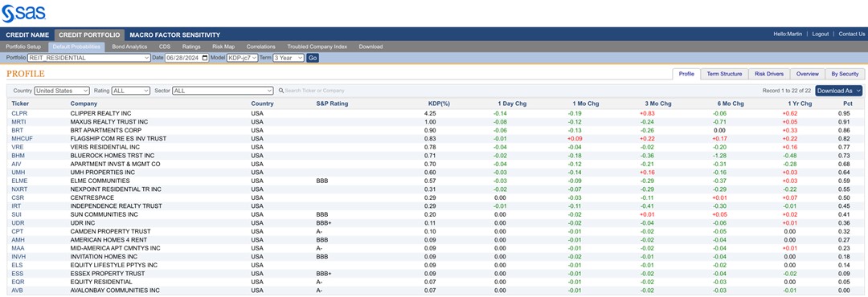Switch to the Profile tab
The width and height of the screenshot is (868, 297).
(686, 74)
